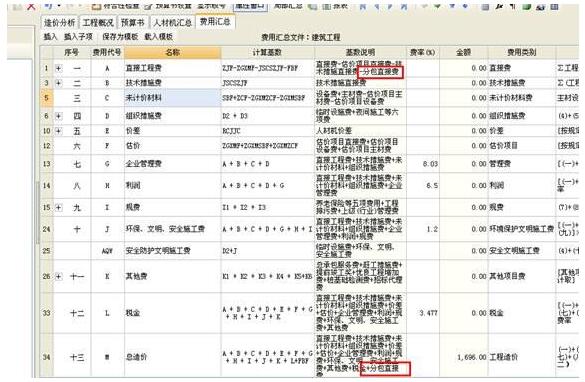
Task: Expand the 规费 row
Action: pos(59,207)
